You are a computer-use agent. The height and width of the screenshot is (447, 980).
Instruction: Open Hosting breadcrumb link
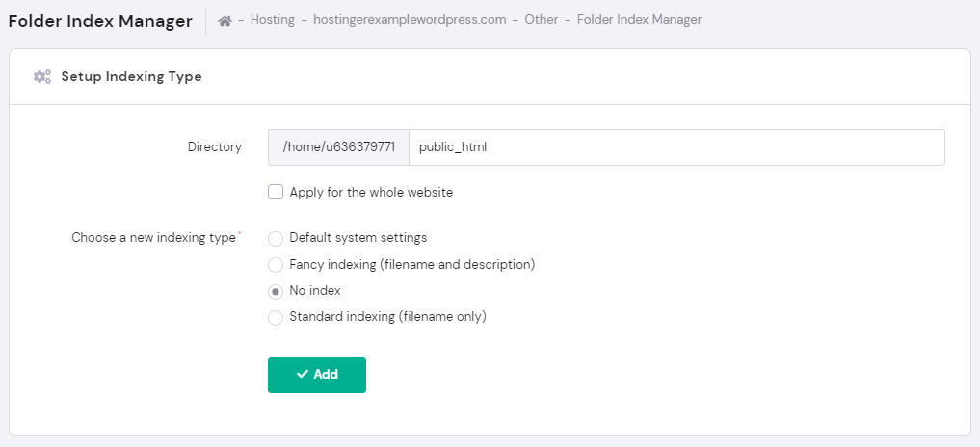pos(272,20)
